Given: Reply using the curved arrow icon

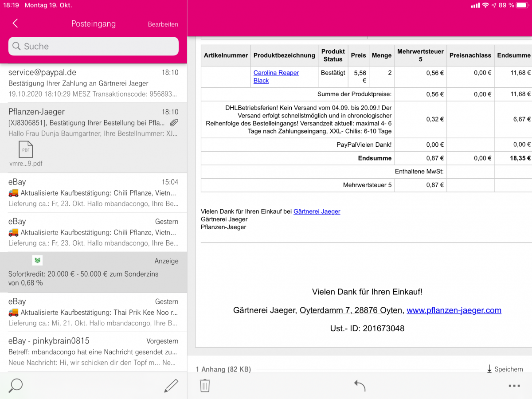Looking at the screenshot, I should (x=360, y=385).
